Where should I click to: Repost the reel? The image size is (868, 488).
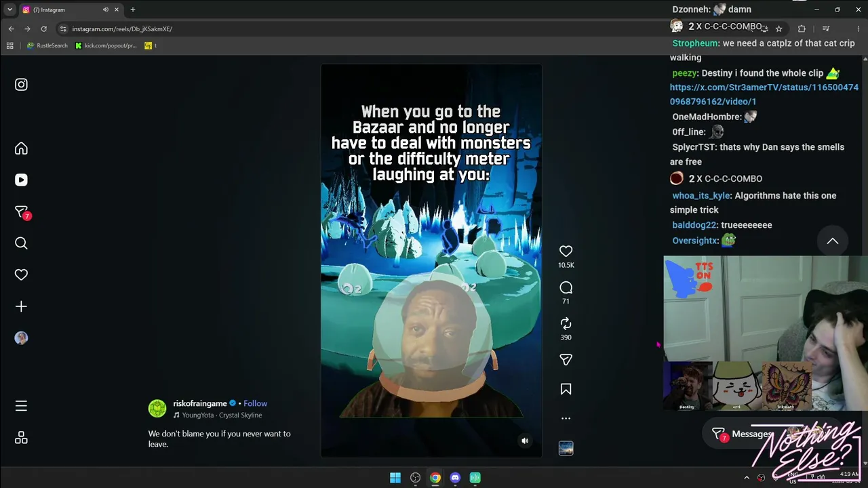pyautogui.click(x=566, y=324)
